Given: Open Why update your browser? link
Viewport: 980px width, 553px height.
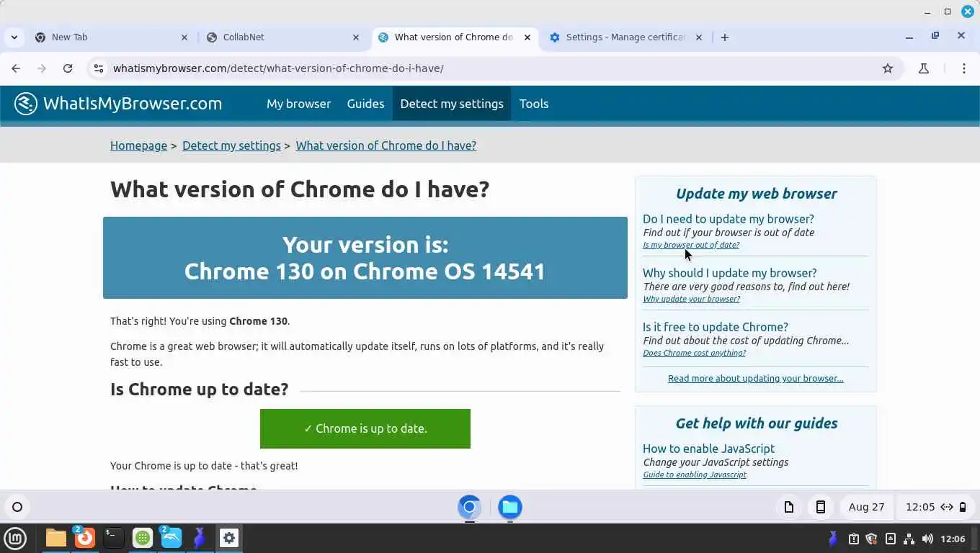Looking at the screenshot, I should pos(691,299).
